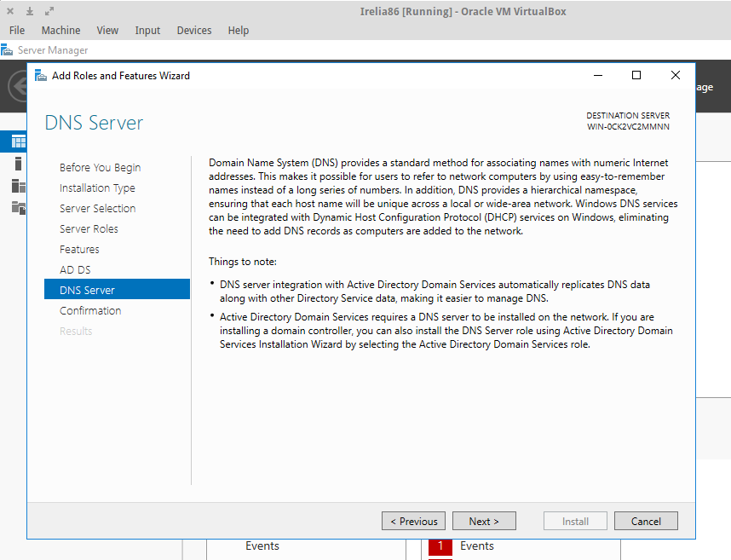
Task: Select Server Selection step
Action: tap(97, 209)
